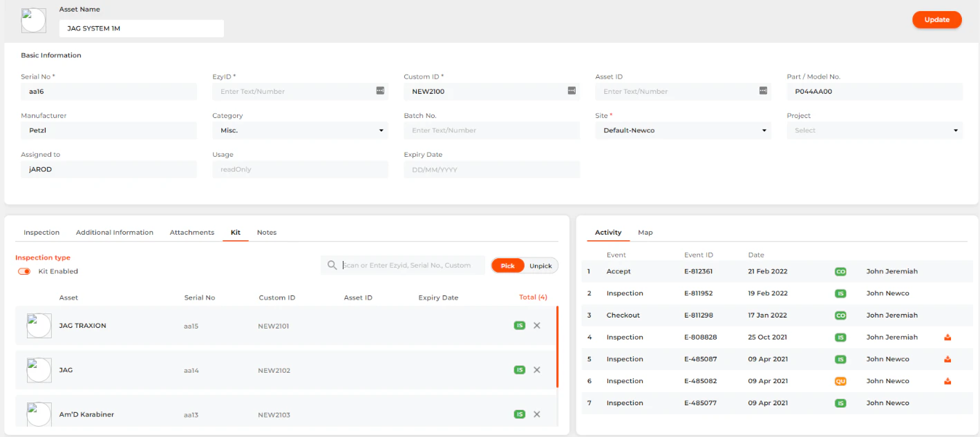The width and height of the screenshot is (980, 437).
Task: Click the IS status badge for JAG TRAXION
Action: click(520, 325)
